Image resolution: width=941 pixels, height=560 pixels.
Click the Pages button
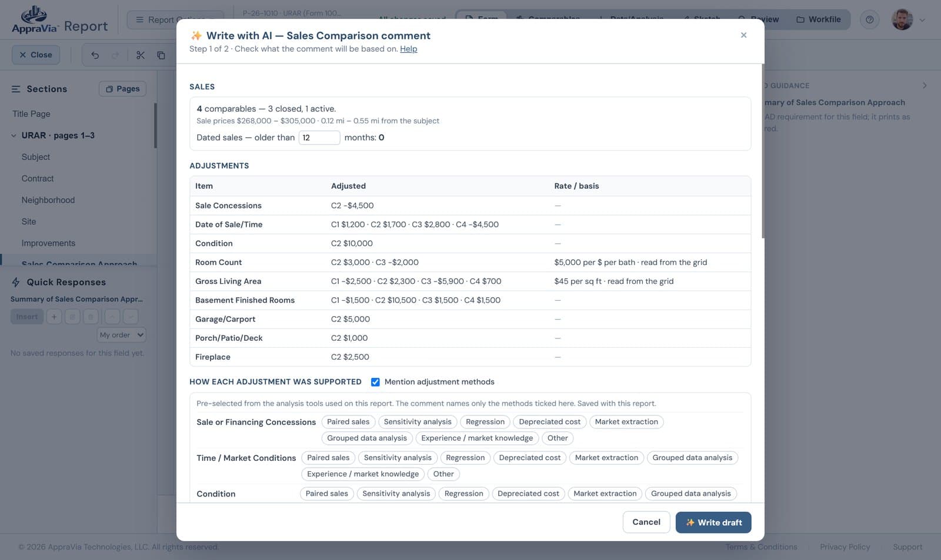click(122, 89)
